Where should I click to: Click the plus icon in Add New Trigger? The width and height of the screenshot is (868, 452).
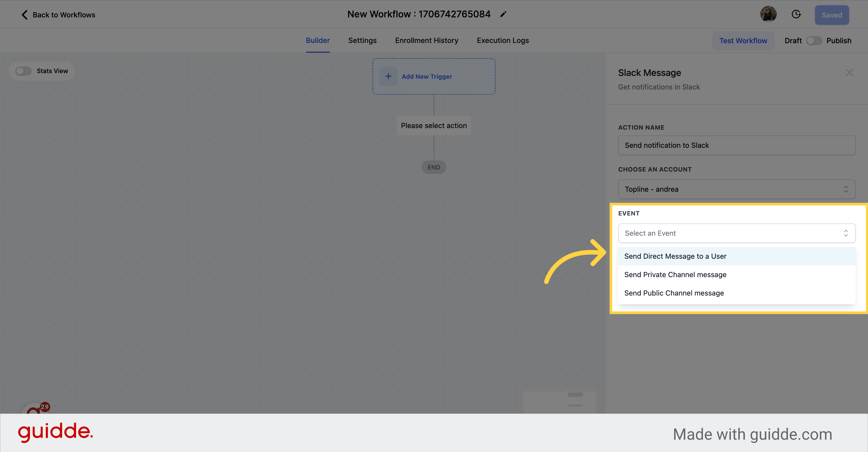click(x=388, y=76)
